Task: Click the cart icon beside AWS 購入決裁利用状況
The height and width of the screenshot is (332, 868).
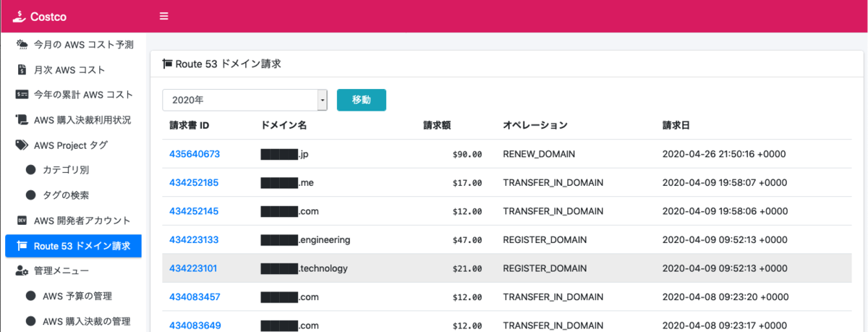Action: 22,120
